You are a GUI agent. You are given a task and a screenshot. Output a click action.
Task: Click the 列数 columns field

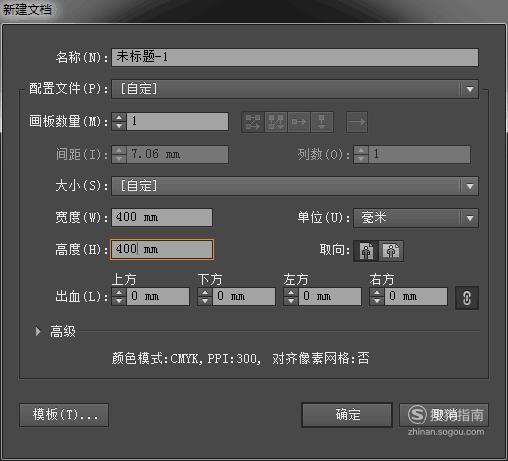pyautogui.click(x=419, y=154)
